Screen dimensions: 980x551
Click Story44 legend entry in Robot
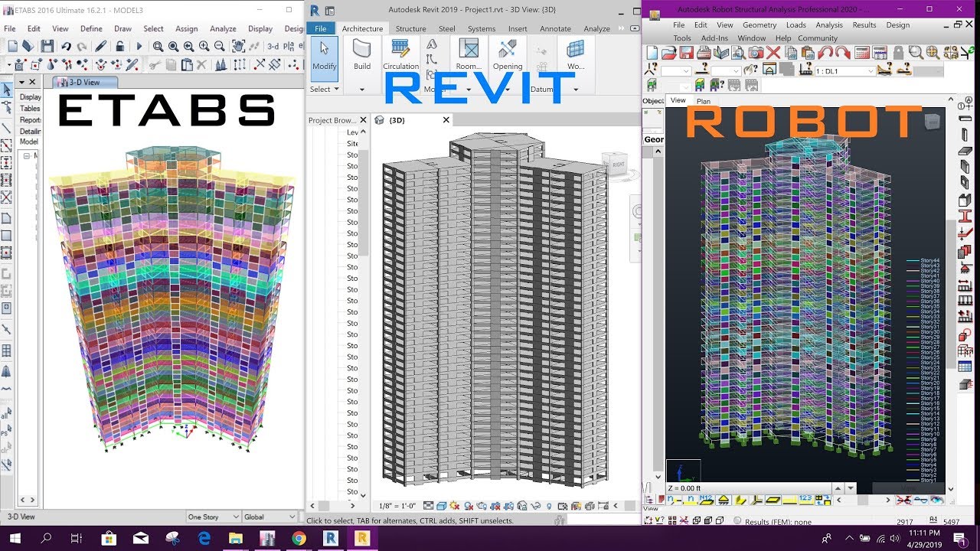923,261
